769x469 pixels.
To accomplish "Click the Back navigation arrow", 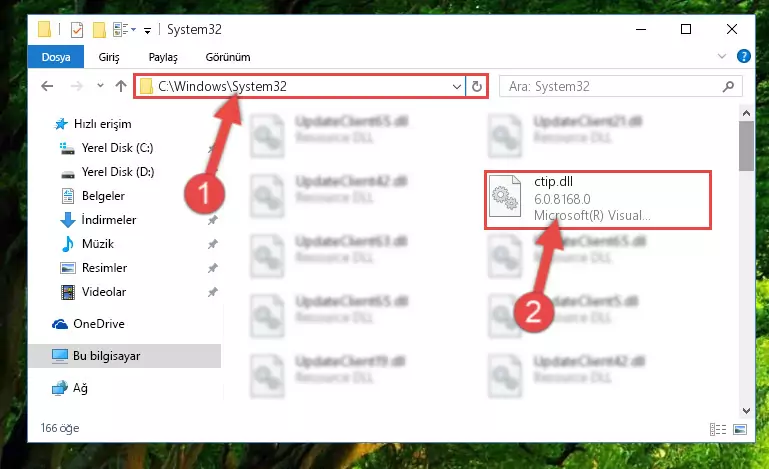I will coord(47,86).
